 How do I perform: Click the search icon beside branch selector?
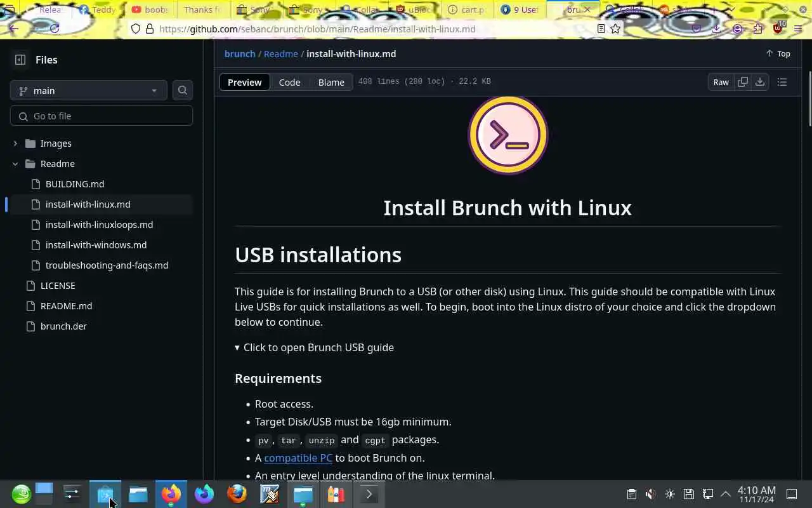[x=183, y=90]
